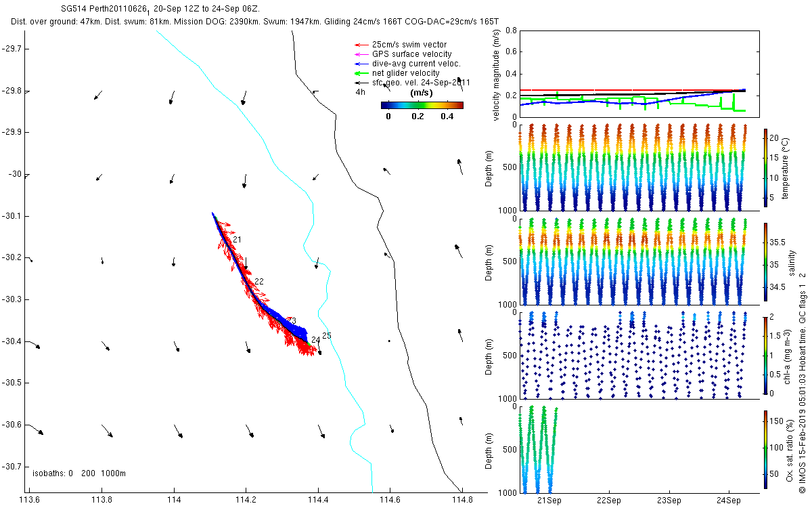Click the Ox. sat. ratio (%) colorbar
The image size is (812, 508).
tap(766, 449)
